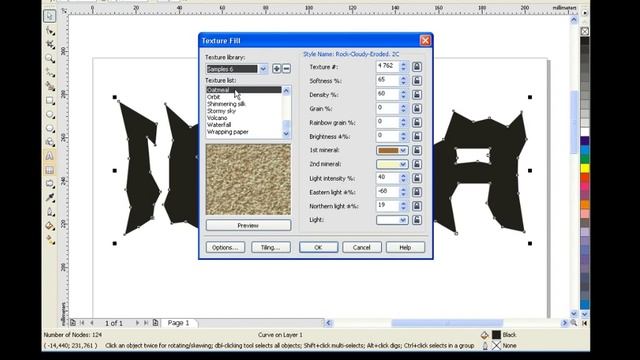This screenshot has height=360, width=640.
Task: Click the Help button
Action: pos(405,247)
